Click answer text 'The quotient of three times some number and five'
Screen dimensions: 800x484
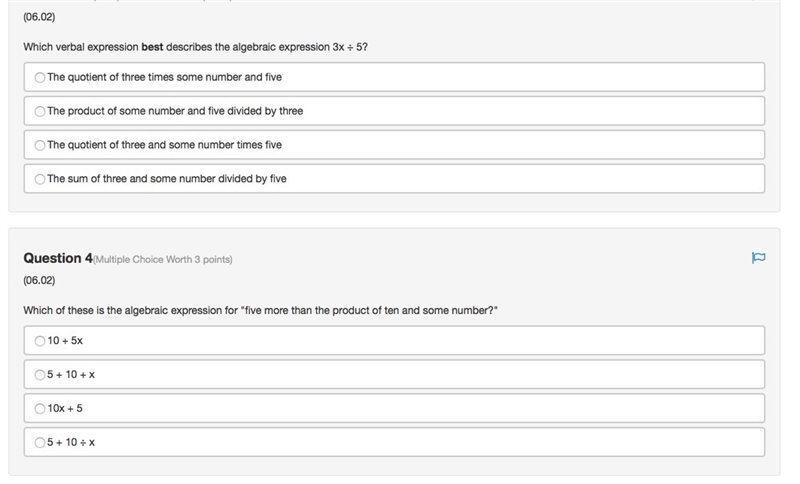pyautogui.click(x=164, y=77)
